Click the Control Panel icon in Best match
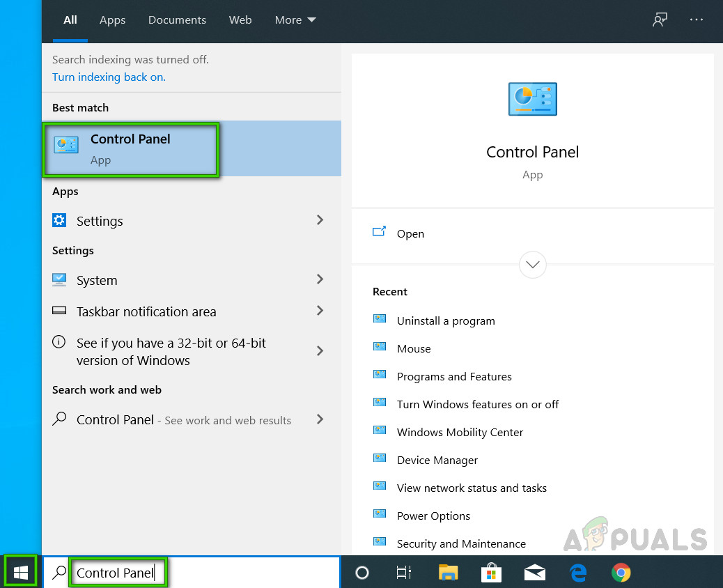Viewport: 723px width, 588px height. [x=66, y=145]
